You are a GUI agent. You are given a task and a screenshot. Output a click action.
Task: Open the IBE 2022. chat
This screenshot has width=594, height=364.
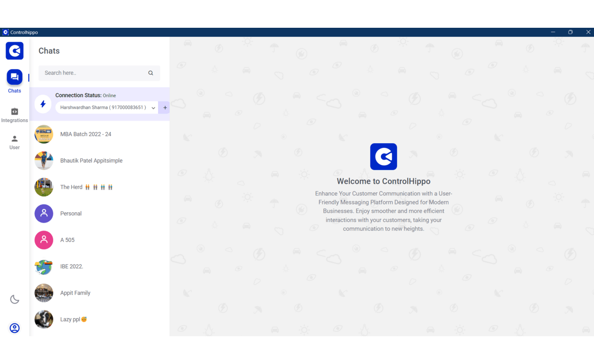[x=100, y=266]
